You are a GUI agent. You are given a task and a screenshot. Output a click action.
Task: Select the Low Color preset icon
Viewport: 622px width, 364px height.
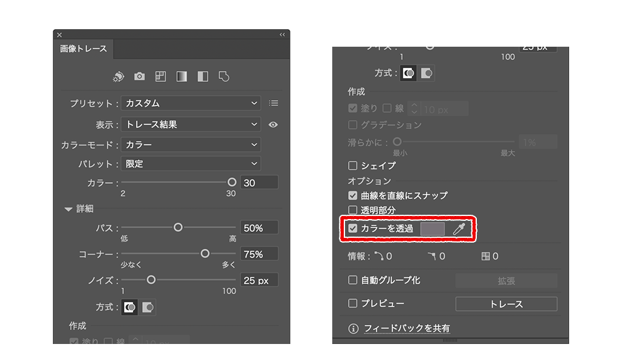(x=160, y=76)
